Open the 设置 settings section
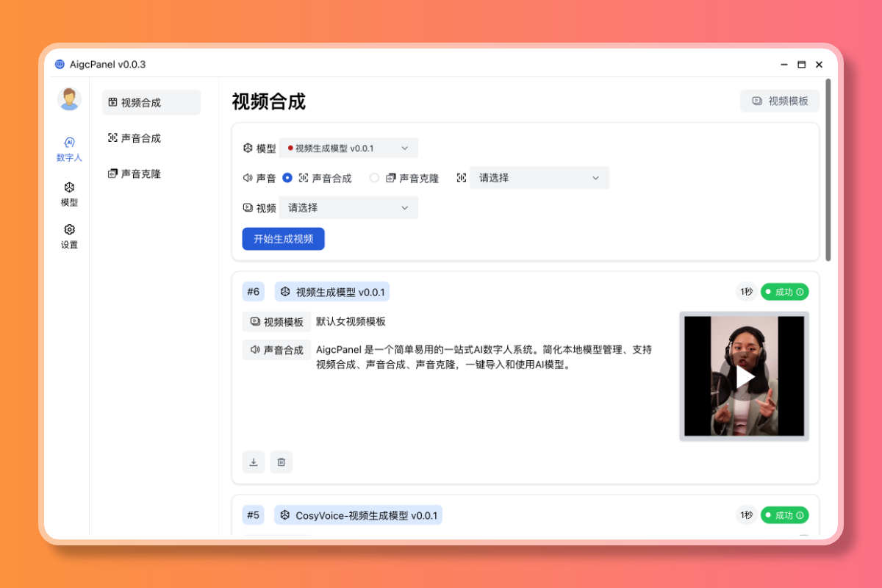The width and height of the screenshot is (882, 588). coord(68,237)
